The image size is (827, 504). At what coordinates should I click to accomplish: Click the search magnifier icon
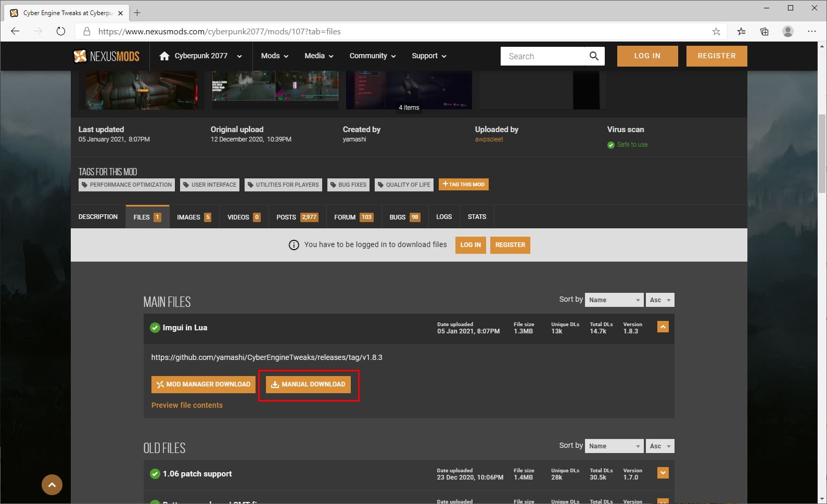594,56
